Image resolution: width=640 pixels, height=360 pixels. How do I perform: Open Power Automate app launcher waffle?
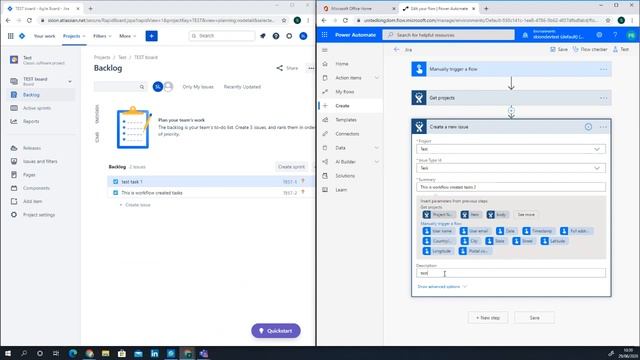(324, 35)
